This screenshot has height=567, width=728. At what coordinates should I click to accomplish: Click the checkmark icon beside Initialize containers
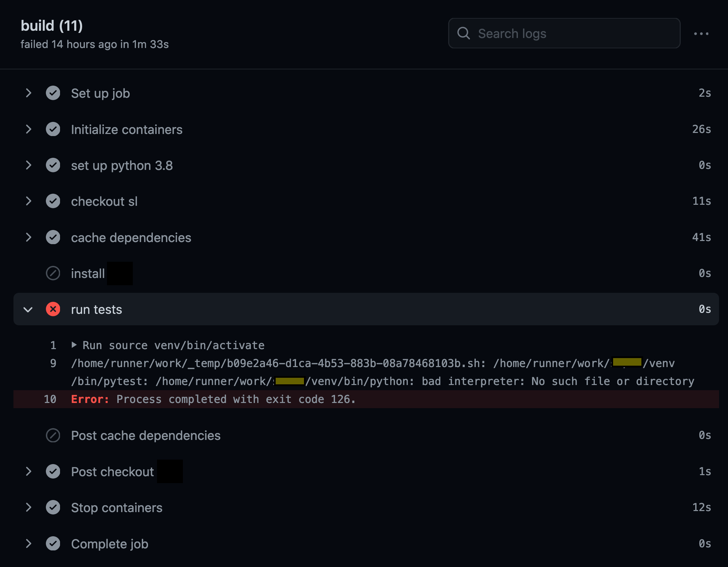[x=53, y=129]
